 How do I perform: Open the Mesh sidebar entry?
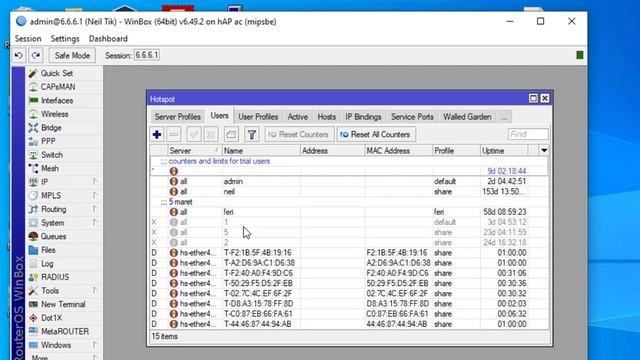pos(50,168)
